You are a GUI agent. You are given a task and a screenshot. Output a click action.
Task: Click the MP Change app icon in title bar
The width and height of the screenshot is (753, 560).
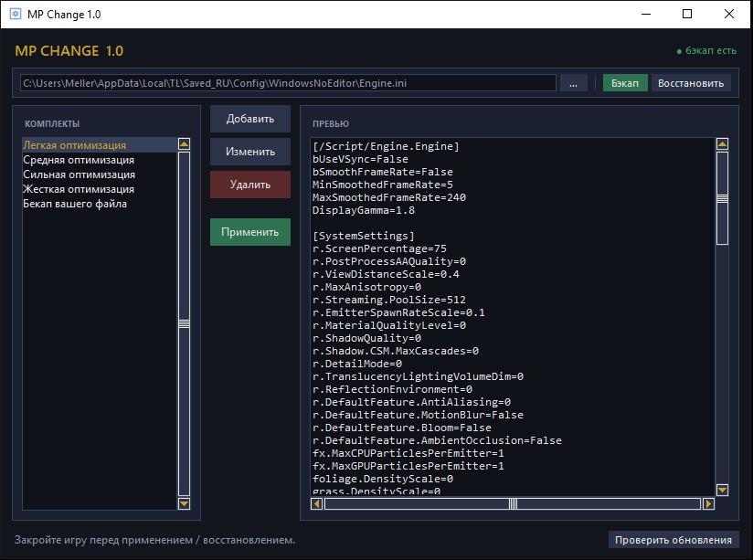click(16, 14)
